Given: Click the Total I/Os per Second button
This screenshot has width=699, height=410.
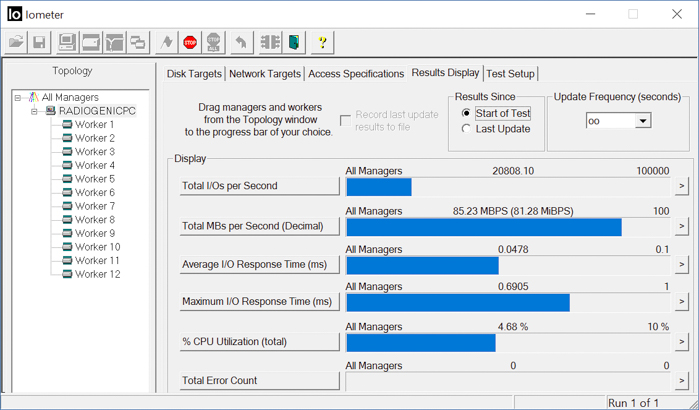Looking at the screenshot, I should tap(259, 186).
